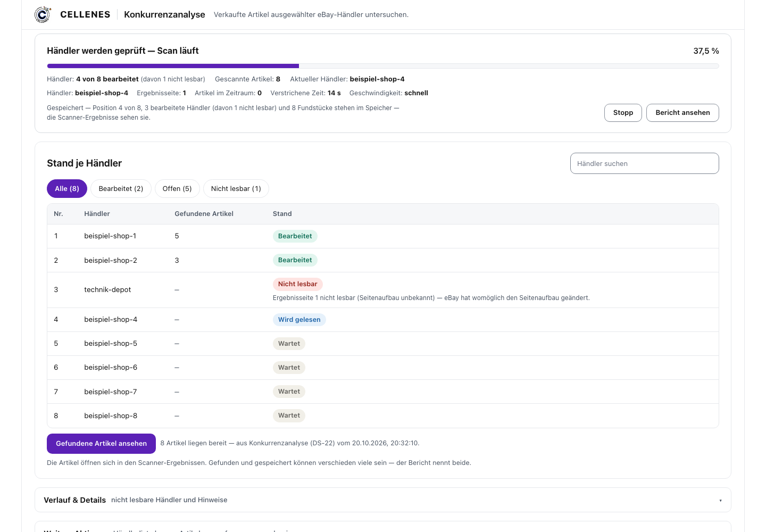
Task: Select dealer beispiel-shop-1 in table
Action: [110, 236]
